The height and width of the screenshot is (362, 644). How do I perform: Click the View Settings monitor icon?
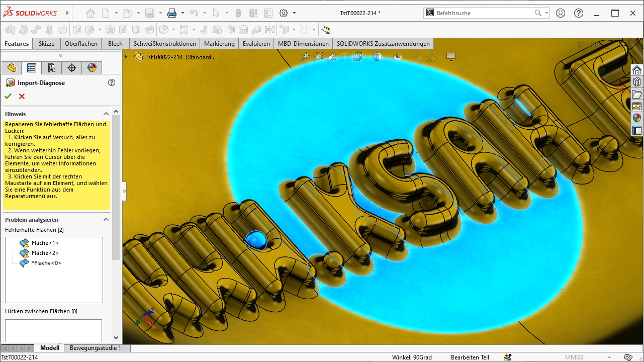point(451,57)
